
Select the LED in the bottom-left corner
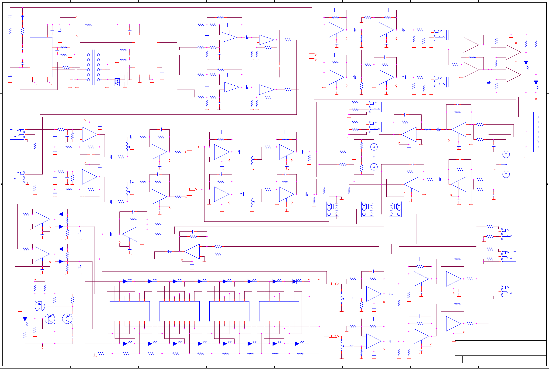[25, 321]
